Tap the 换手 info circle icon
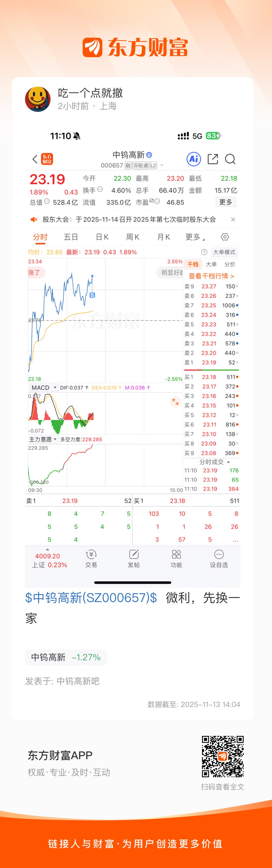 [x=100, y=189]
